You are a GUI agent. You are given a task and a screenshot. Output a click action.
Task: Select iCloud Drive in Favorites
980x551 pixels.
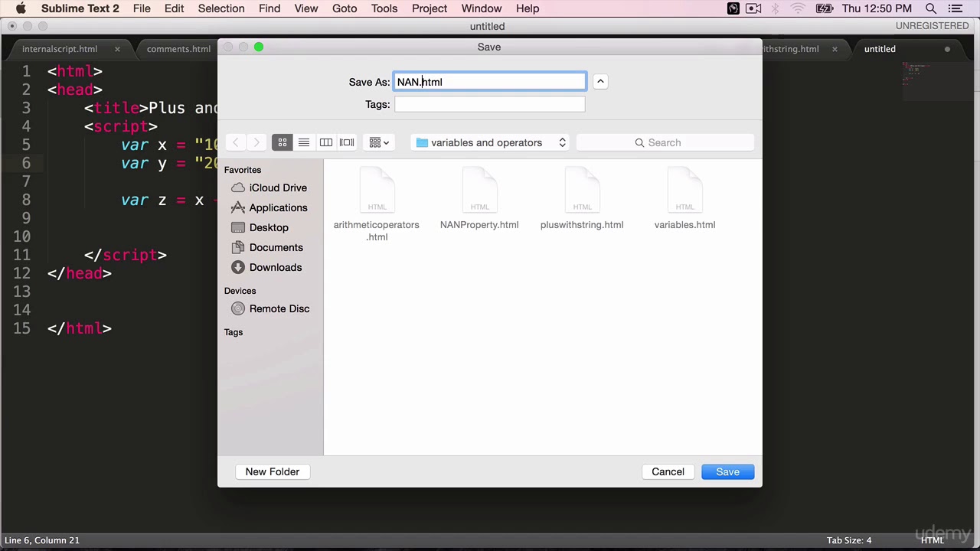click(x=269, y=187)
